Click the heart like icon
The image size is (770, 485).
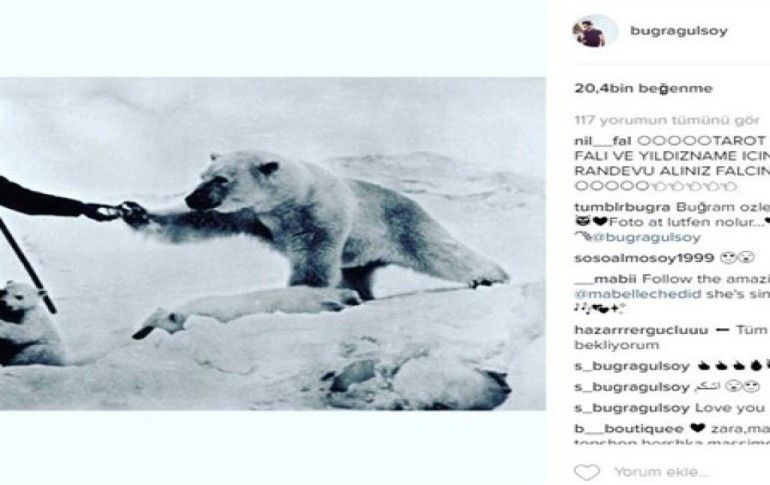pyautogui.click(x=587, y=472)
